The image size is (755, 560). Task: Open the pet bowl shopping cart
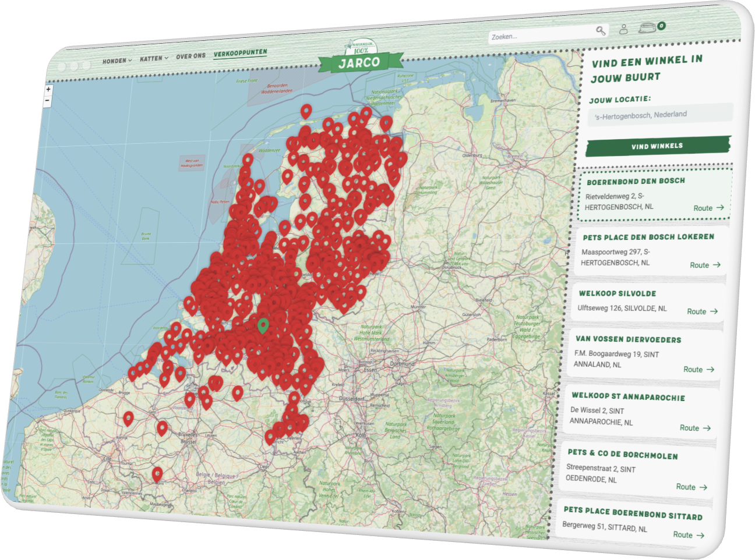648,27
